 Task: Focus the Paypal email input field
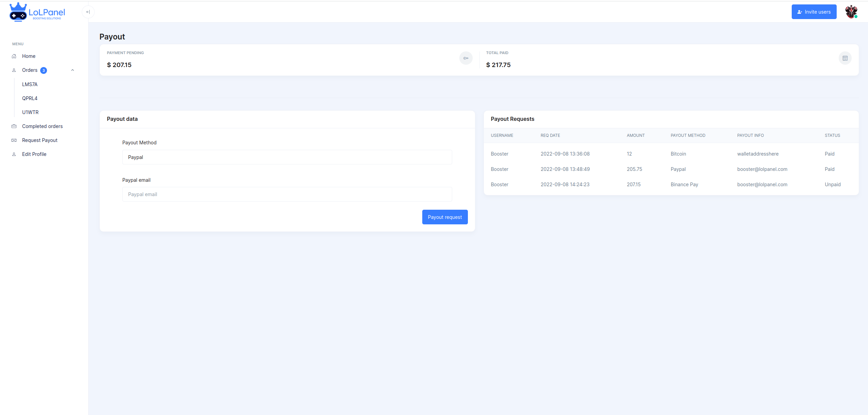tap(287, 194)
